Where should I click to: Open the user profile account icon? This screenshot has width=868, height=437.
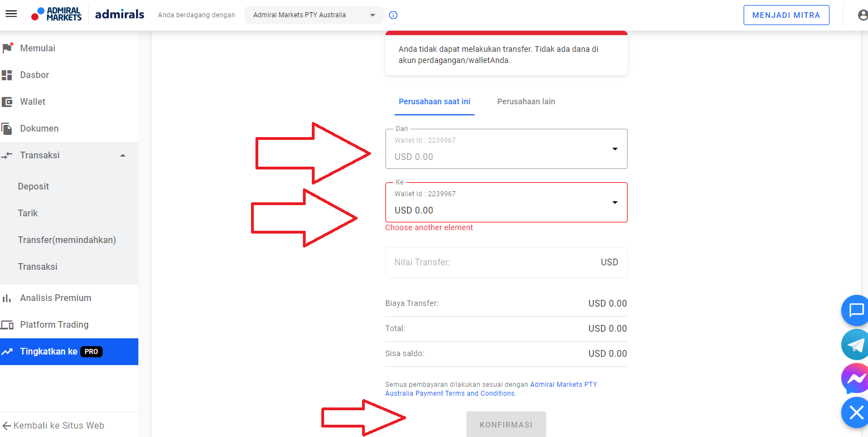click(x=862, y=15)
